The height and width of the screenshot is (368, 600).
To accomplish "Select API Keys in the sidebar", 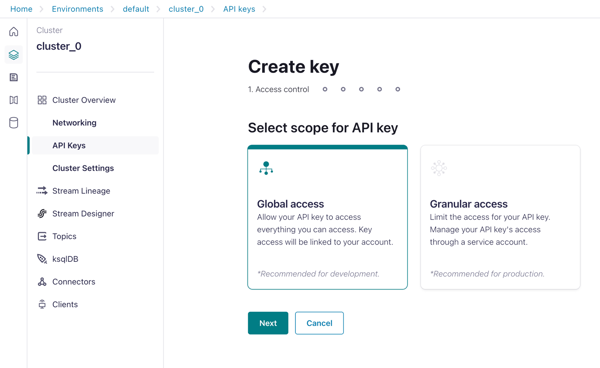I will click(x=95, y=145).
